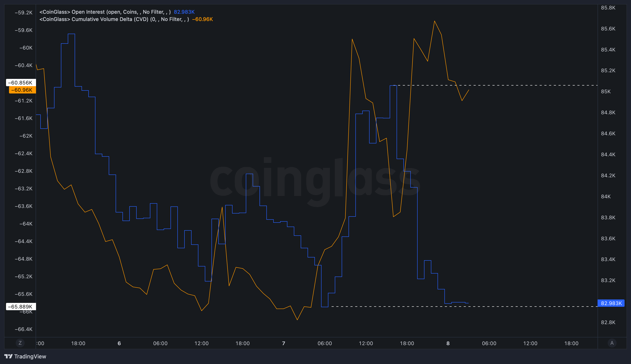Image resolution: width=631 pixels, height=364 pixels.
Task: Click the white −60.856K axis label
Action: (x=21, y=83)
